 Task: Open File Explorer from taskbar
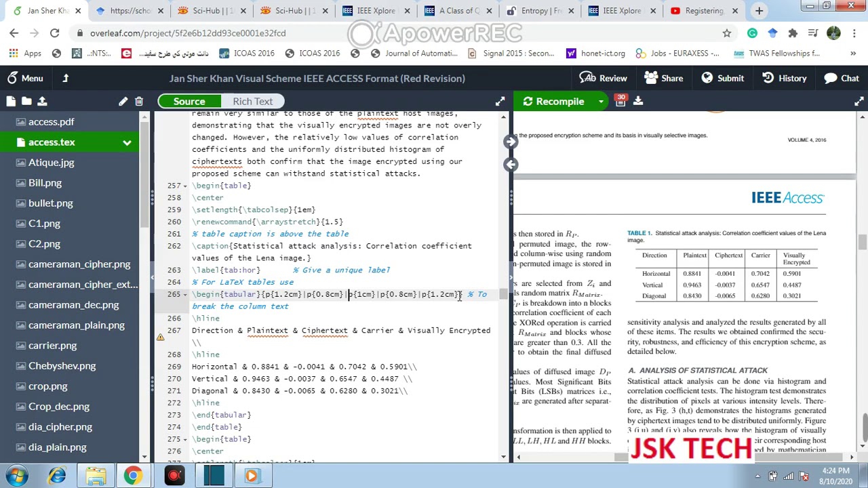pyautogui.click(x=96, y=475)
